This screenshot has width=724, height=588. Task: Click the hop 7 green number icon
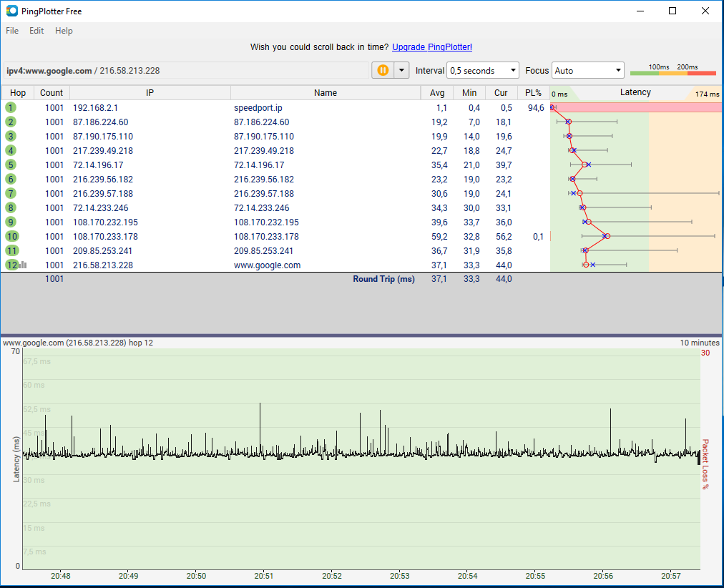point(11,193)
